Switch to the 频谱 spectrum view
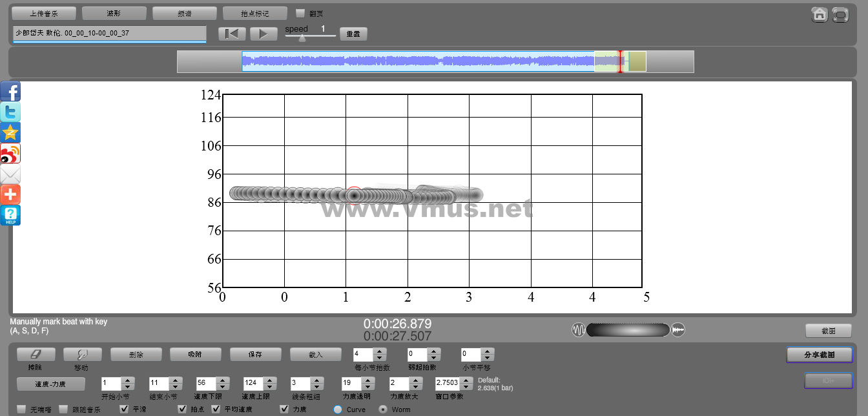 click(x=184, y=14)
